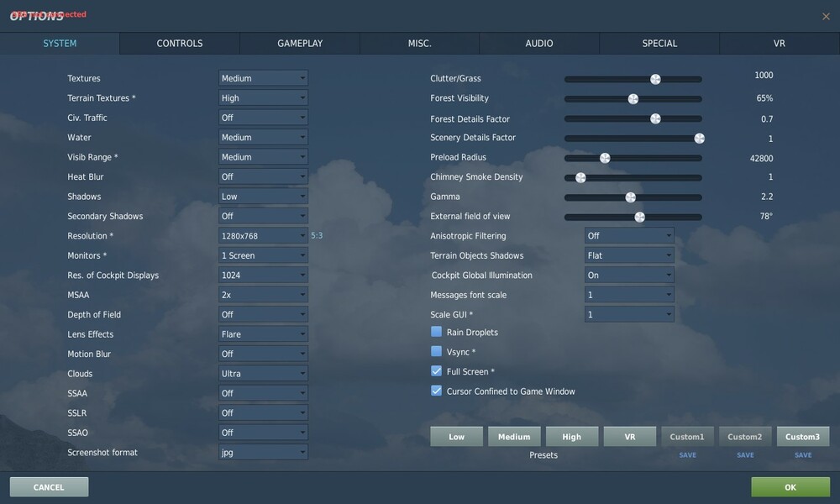Open the Textures dropdown
The width and height of the screenshot is (840, 504).
pyautogui.click(x=263, y=78)
